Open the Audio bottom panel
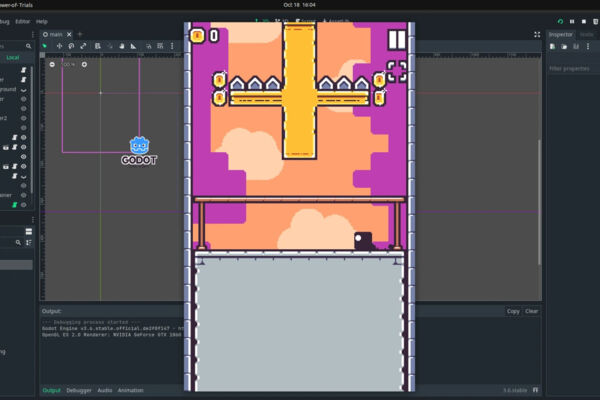Viewport: 600px width, 400px height. [105, 390]
